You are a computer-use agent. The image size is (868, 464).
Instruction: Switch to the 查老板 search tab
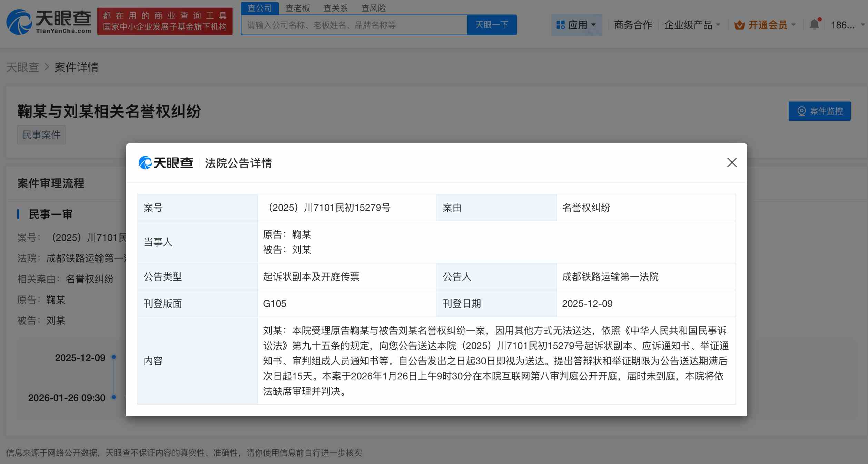297,8
